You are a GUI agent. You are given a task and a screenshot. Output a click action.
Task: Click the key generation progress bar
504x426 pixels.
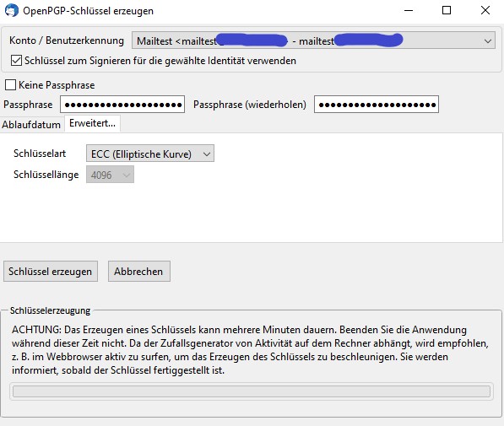point(252,391)
